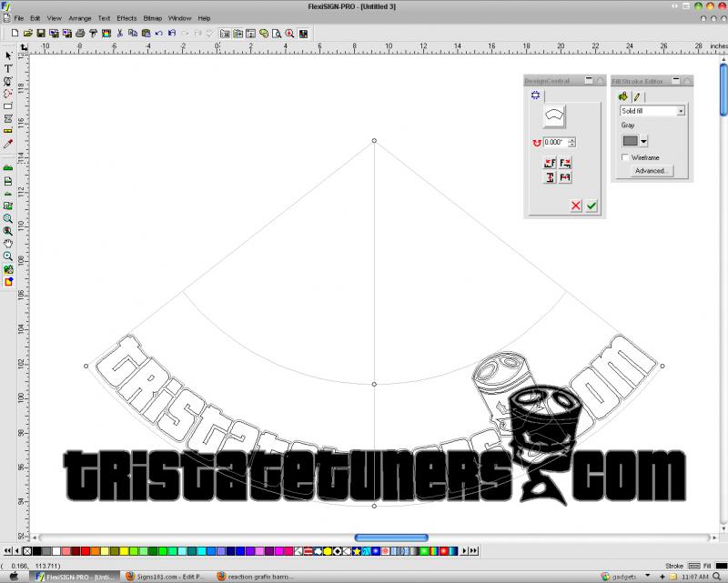This screenshot has height=583, width=728.
Task: Expand the Gray color swatch dropdown arrow
Action: [643, 141]
